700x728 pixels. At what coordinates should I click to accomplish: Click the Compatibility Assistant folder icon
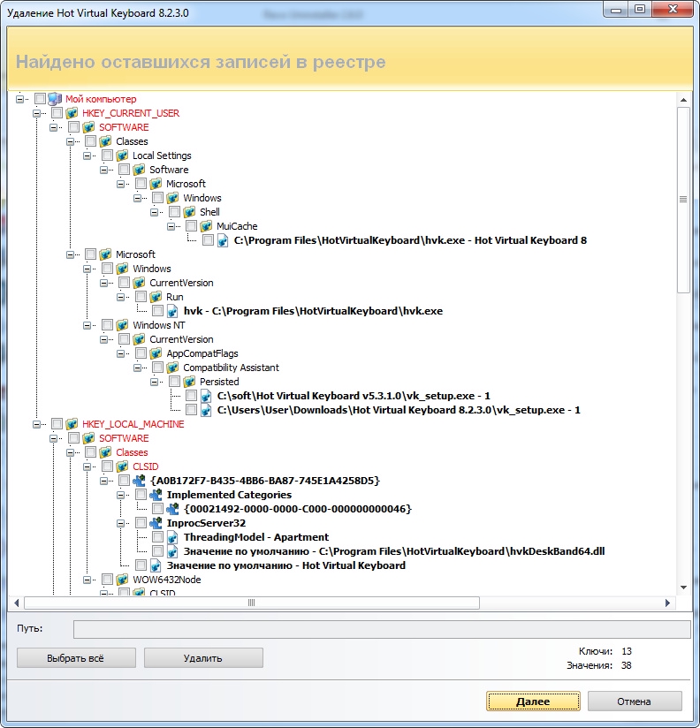pos(172,368)
